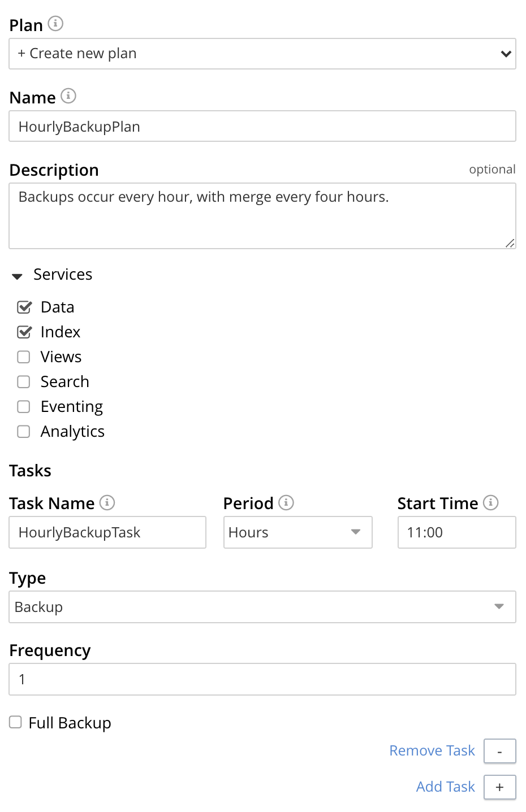Open the Period dropdown set to Hours
The image size is (526, 812).
tap(298, 532)
